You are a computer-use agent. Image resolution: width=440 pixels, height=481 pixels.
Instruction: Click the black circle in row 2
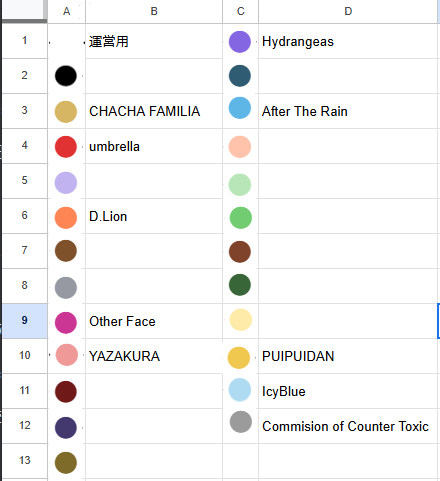pyautogui.click(x=66, y=76)
